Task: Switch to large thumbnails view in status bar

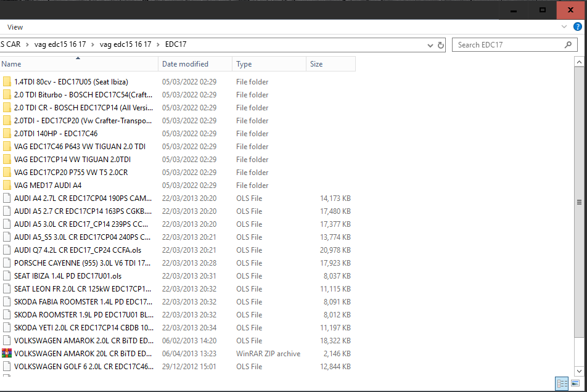Action: click(575, 383)
